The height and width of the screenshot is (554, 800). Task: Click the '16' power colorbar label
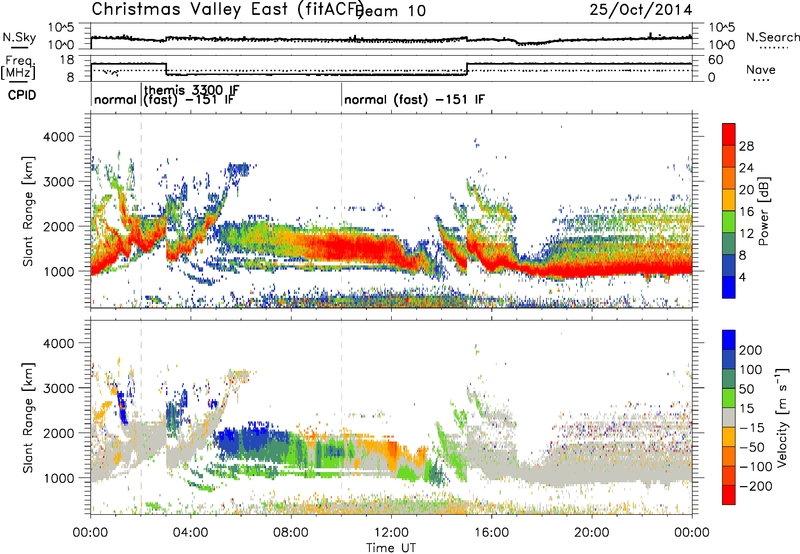(x=746, y=212)
